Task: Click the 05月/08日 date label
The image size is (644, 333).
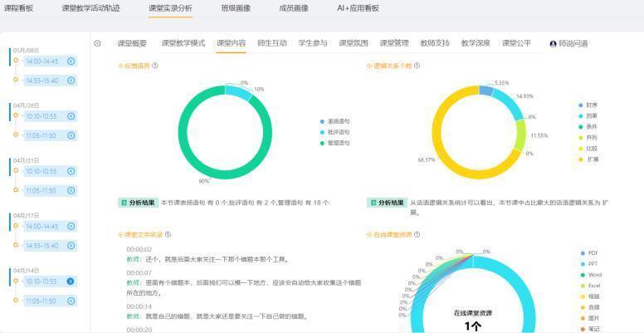Action: click(27, 50)
